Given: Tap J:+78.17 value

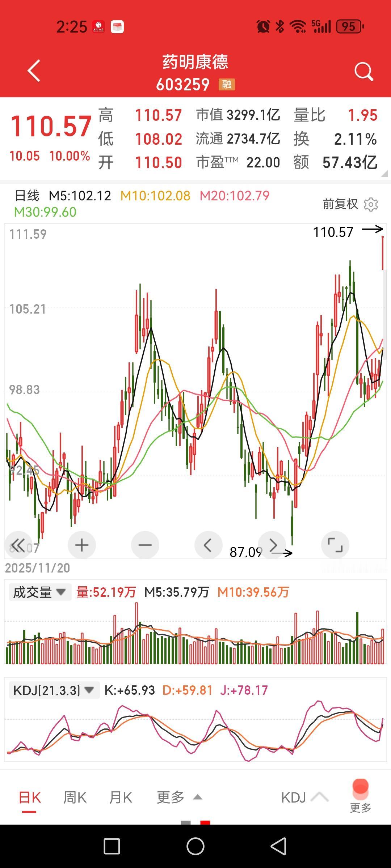Looking at the screenshot, I should coord(244,690).
